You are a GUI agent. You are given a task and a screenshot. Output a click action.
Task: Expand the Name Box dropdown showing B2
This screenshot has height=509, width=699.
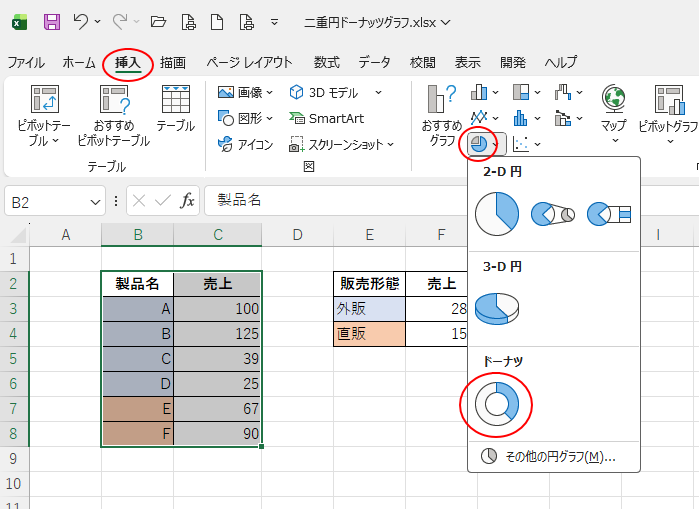click(x=95, y=202)
